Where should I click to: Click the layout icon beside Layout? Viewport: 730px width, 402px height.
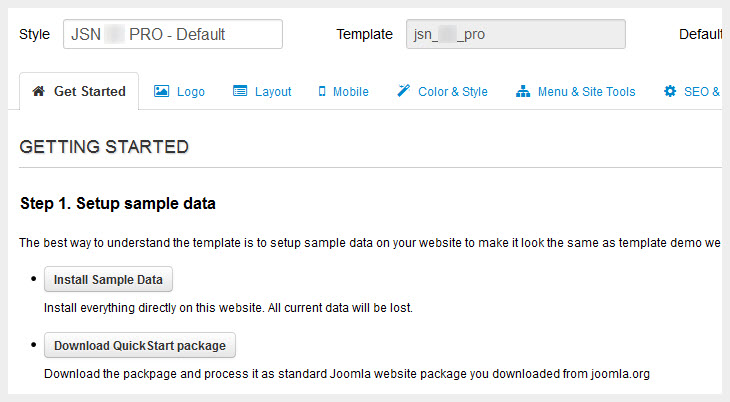pyautogui.click(x=240, y=91)
